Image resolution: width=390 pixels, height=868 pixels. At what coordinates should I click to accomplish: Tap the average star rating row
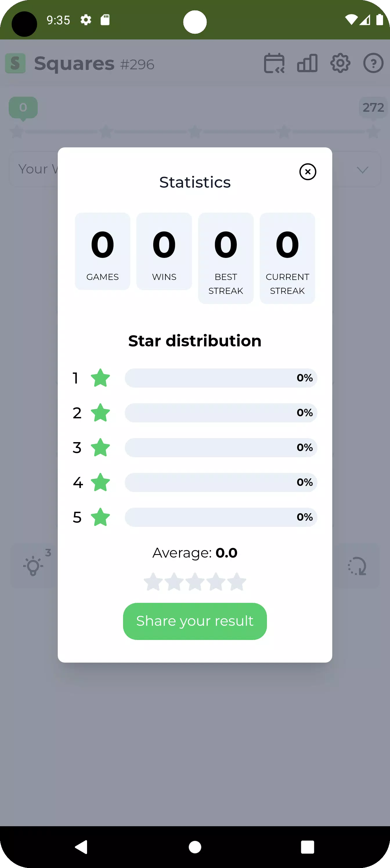pyautogui.click(x=195, y=582)
